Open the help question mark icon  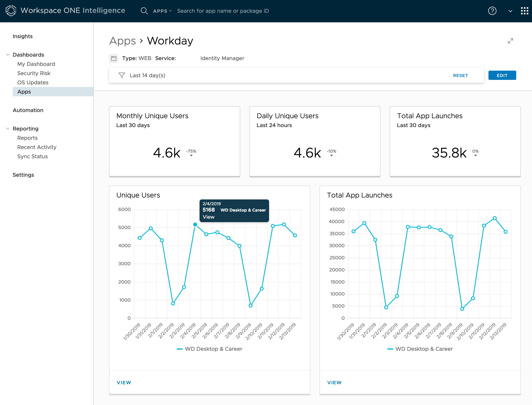[x=492, y=11]
